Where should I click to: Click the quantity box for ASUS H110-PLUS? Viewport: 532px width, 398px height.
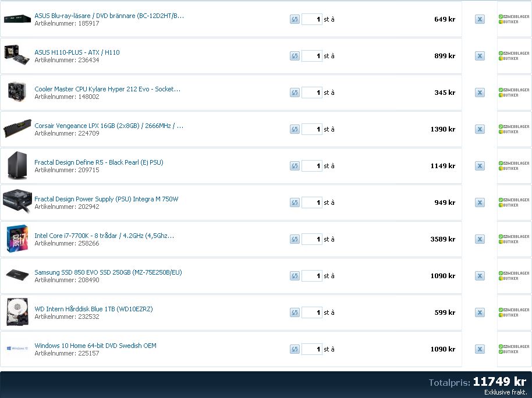pyautogui.click(x=312, y=56)
